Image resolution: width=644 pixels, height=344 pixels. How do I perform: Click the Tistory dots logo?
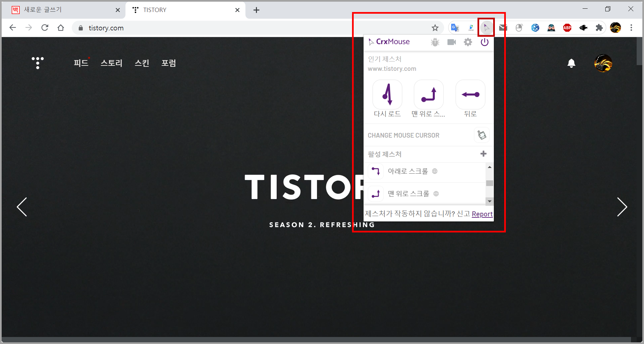[x=38, y=63]
